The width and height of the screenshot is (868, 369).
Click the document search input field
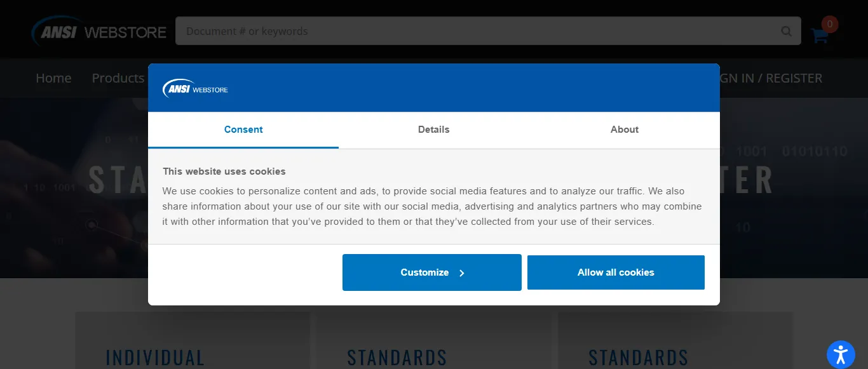(445, 30)
